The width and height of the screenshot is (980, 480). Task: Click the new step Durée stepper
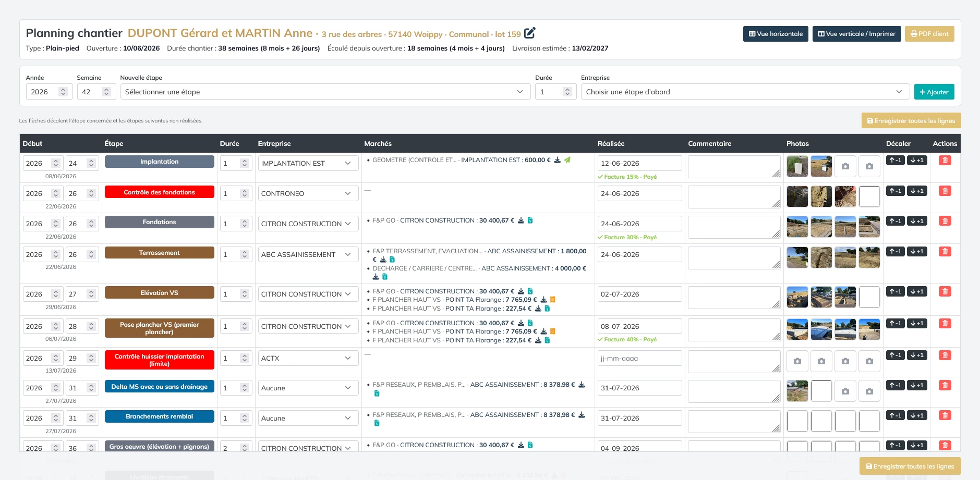click(x=555, y=92)
